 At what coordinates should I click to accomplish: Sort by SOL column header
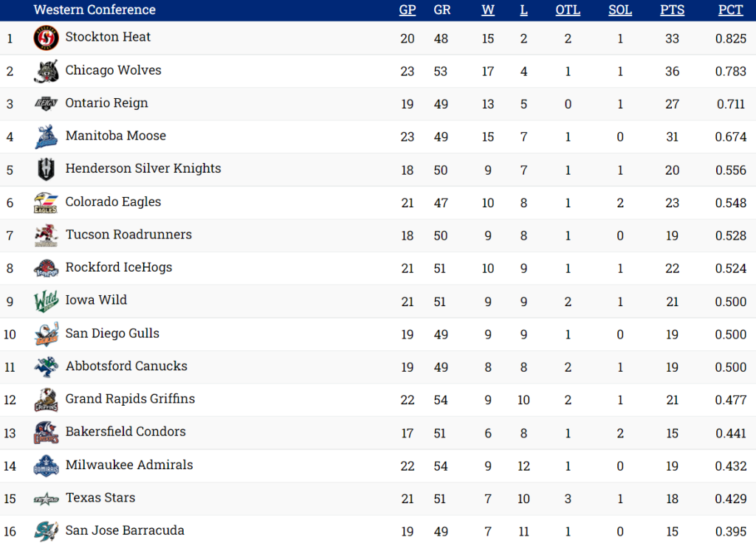pos(620,10)
